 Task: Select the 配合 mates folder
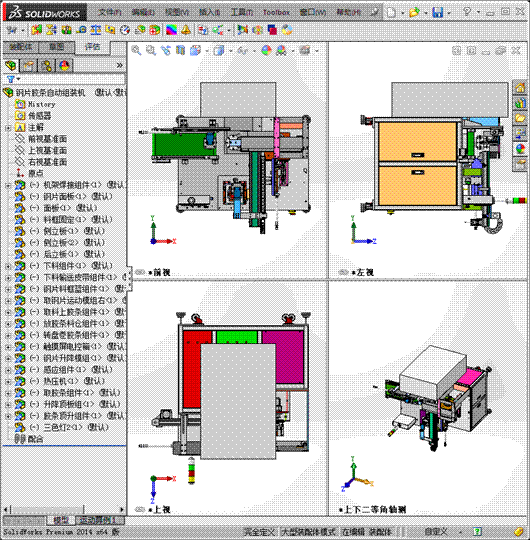[35, 439]
